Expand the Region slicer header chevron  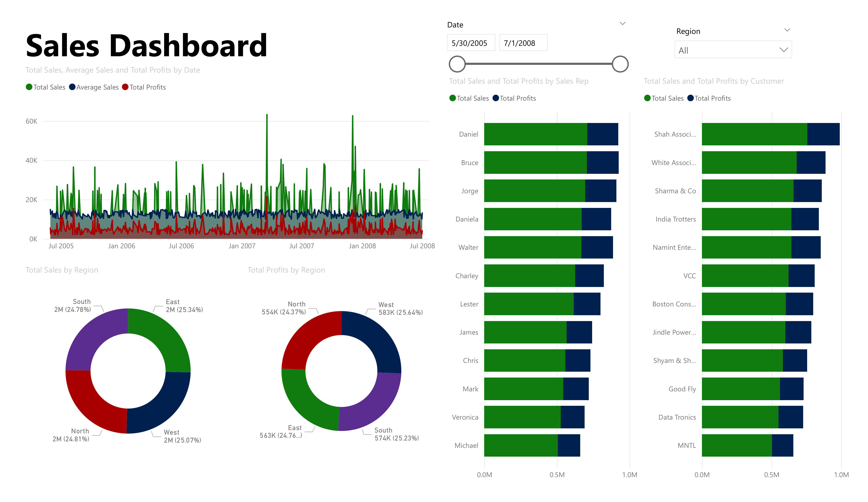(x=787, y=30)
